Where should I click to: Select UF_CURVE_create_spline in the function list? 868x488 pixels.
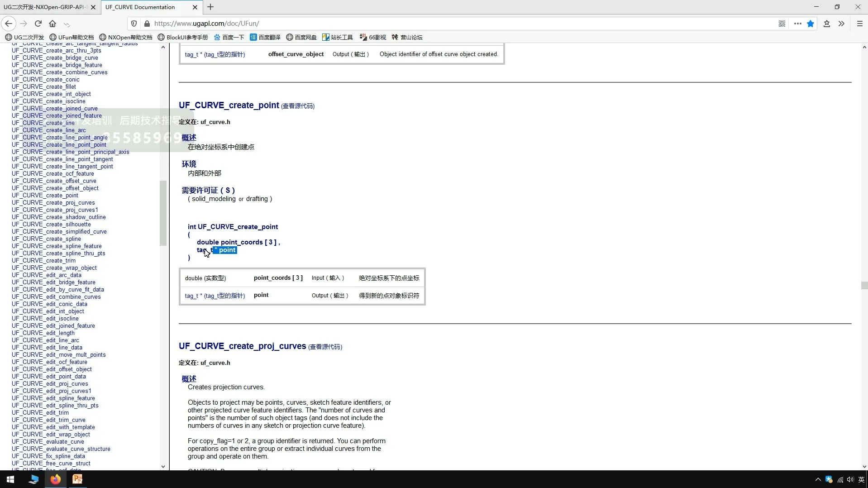46,239
